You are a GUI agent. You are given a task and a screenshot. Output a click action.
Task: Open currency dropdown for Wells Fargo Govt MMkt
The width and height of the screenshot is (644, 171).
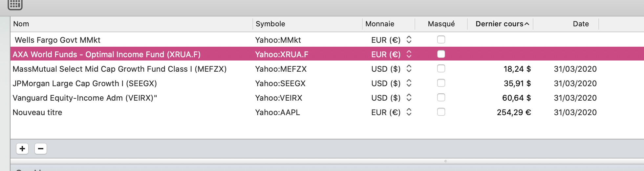tap(409, 39)
